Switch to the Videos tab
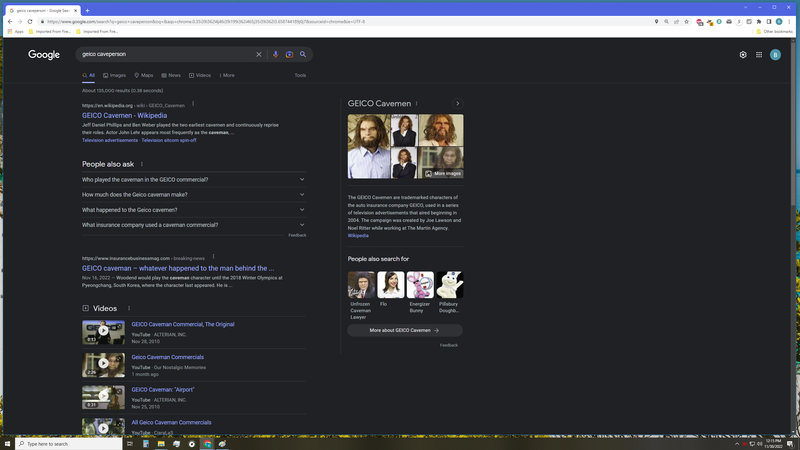Image resolution: width=800 pixels, height=450 pixels. click(199, 75)
